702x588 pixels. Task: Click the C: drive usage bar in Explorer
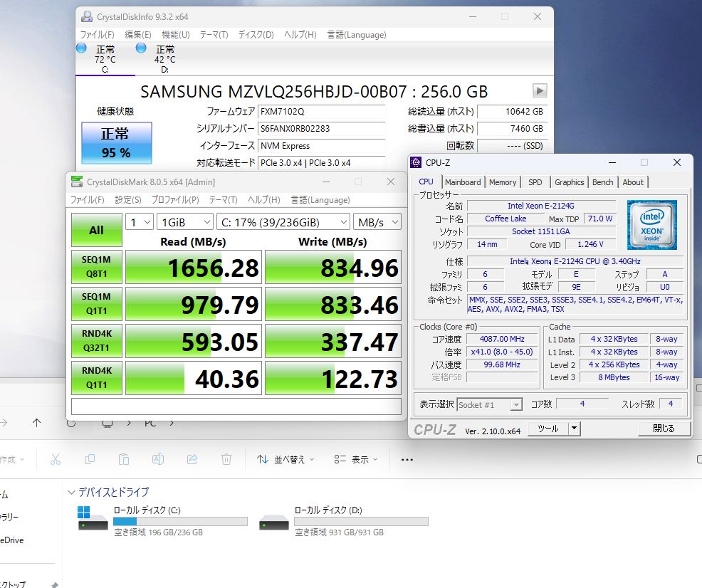(180, 521)
